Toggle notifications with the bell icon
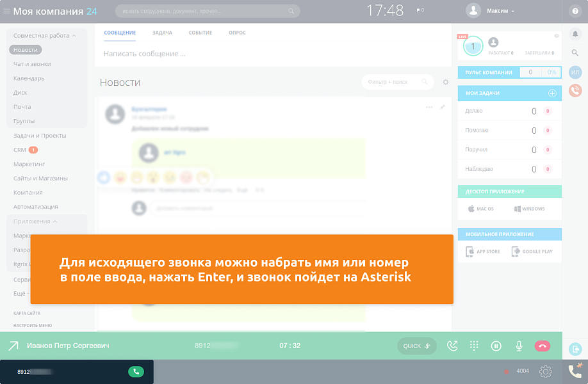This screenshot has width=588, height=384. pyautogui.click(x=576, y=33)
